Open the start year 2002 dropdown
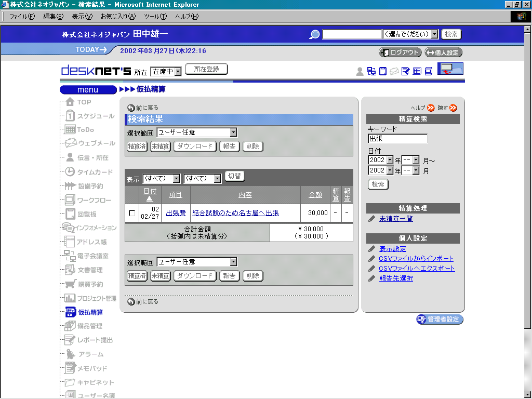Viewport: 532px width, 399px height. click(x=390, y=160)
